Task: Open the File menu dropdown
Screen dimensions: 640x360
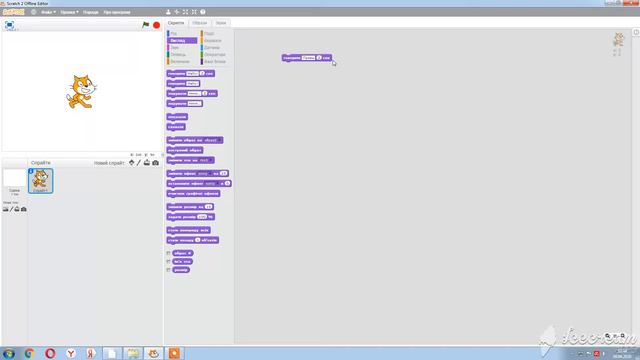Action: pos(48,12)
